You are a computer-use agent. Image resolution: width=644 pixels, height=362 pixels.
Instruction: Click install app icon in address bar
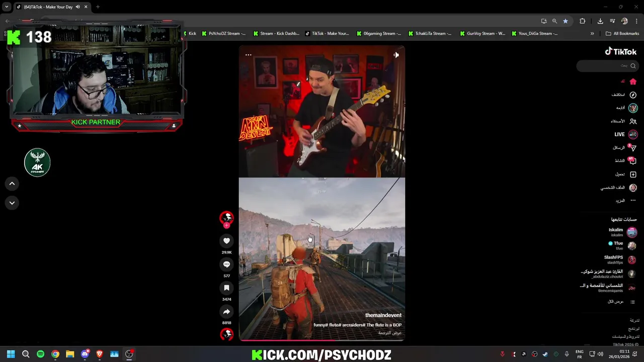(544, 21)
